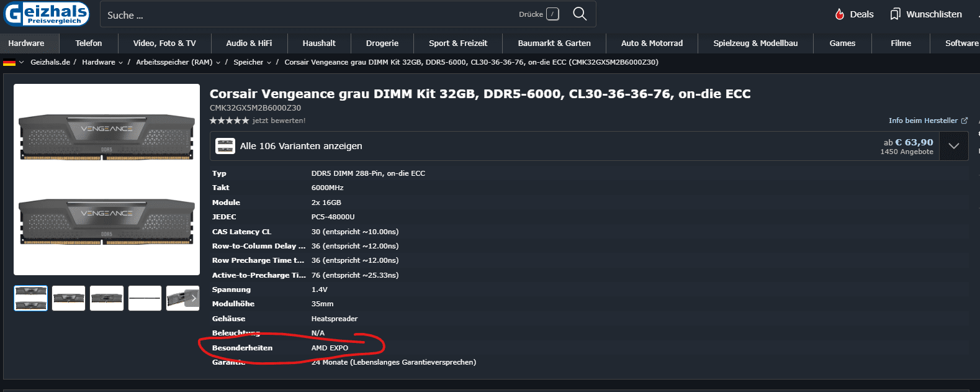Open Deals with flame icon
980x392 pixels.
tap(854, 14)
